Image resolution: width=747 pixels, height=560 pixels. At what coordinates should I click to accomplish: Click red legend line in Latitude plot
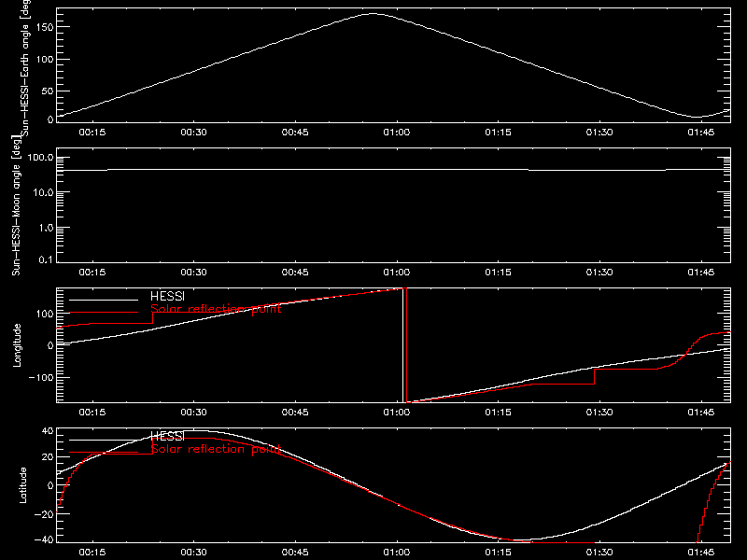tap(104, 453)
